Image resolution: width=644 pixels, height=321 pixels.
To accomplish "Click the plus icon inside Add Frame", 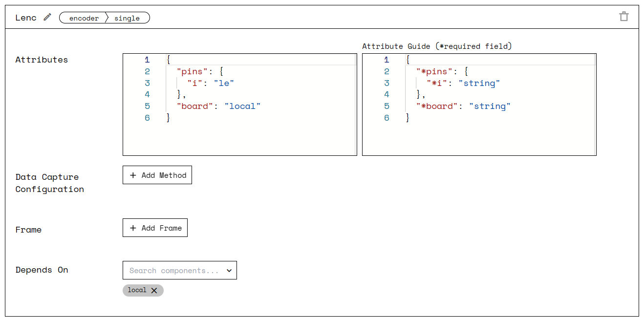I will (x=132, y=228).
